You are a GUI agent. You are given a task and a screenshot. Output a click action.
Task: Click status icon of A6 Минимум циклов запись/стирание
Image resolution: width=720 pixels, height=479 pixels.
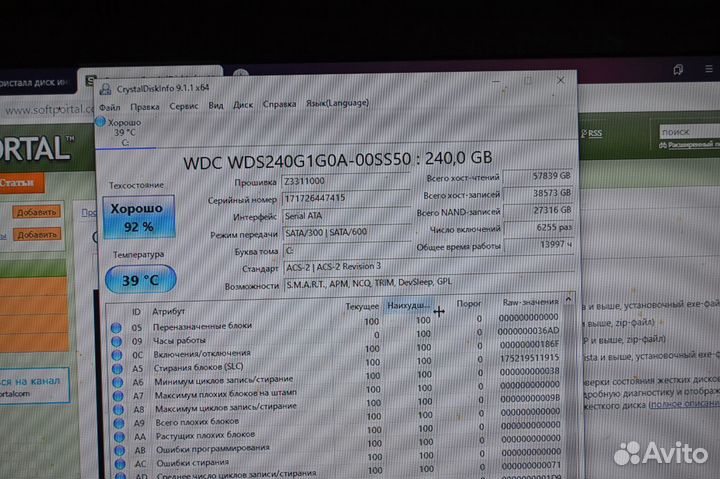point(118,383)
